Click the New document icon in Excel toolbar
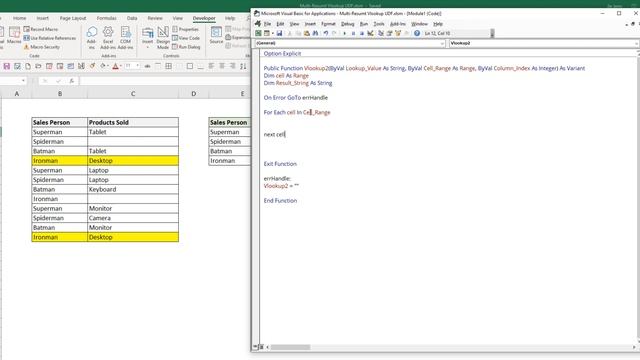Image resolution: width=640 pixels, height=360 pixels. click(28, 66)
